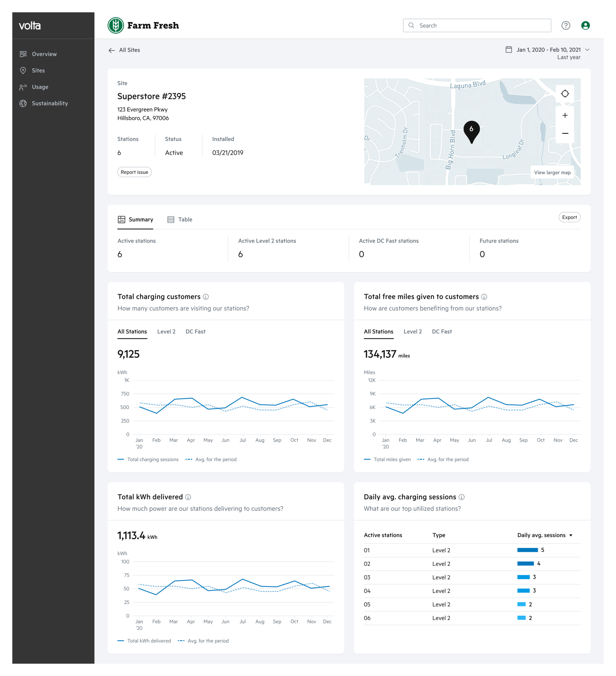Click the Export button

pyautogui.click(x=569, y=217)
